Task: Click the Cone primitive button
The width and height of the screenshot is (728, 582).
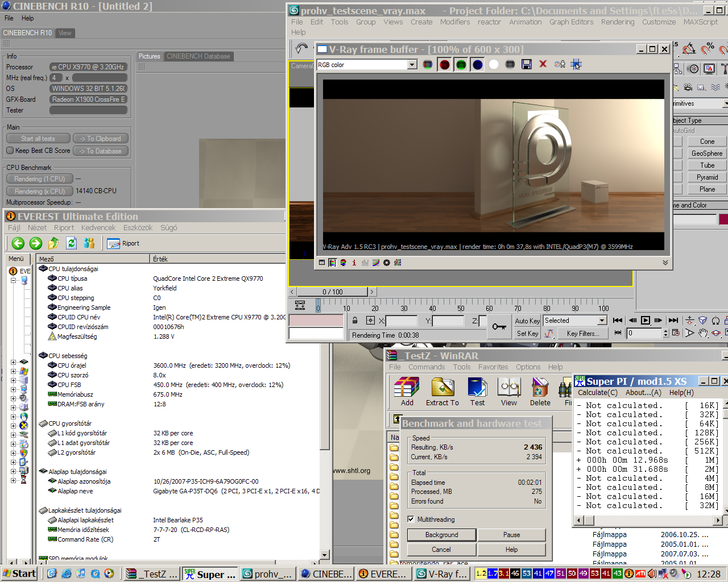Action: click(x=707, y=142)
